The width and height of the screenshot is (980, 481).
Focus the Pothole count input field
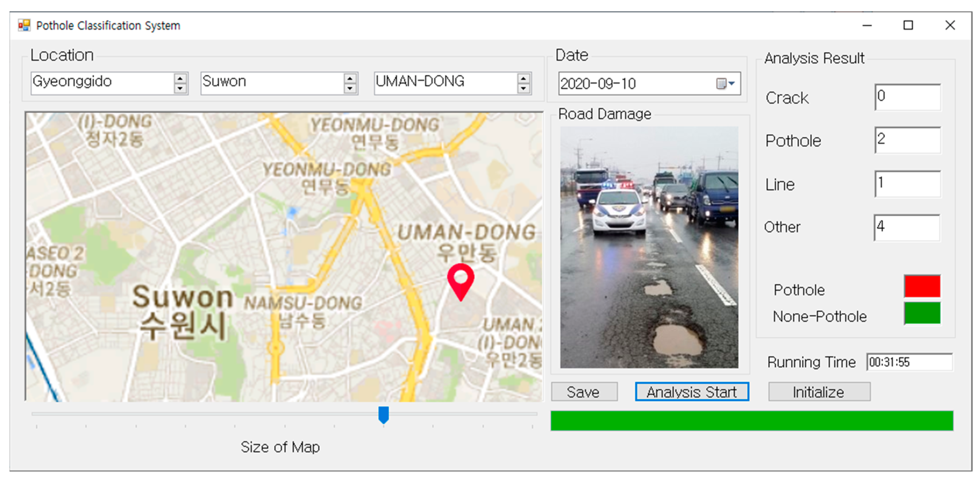coord(907,140)
